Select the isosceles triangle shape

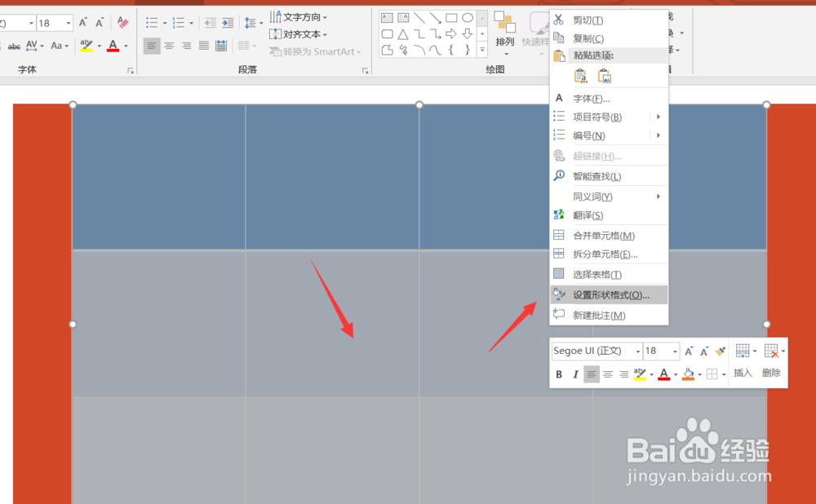403,34
